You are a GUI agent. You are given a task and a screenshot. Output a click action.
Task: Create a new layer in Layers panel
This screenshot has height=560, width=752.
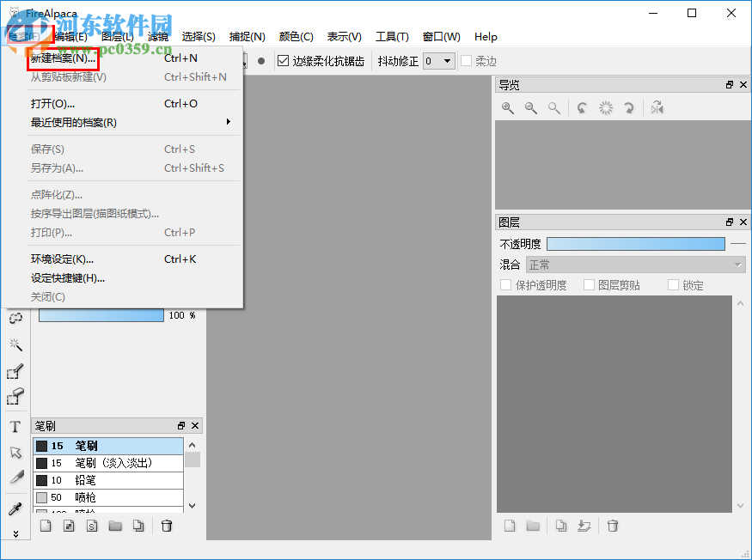511,525
